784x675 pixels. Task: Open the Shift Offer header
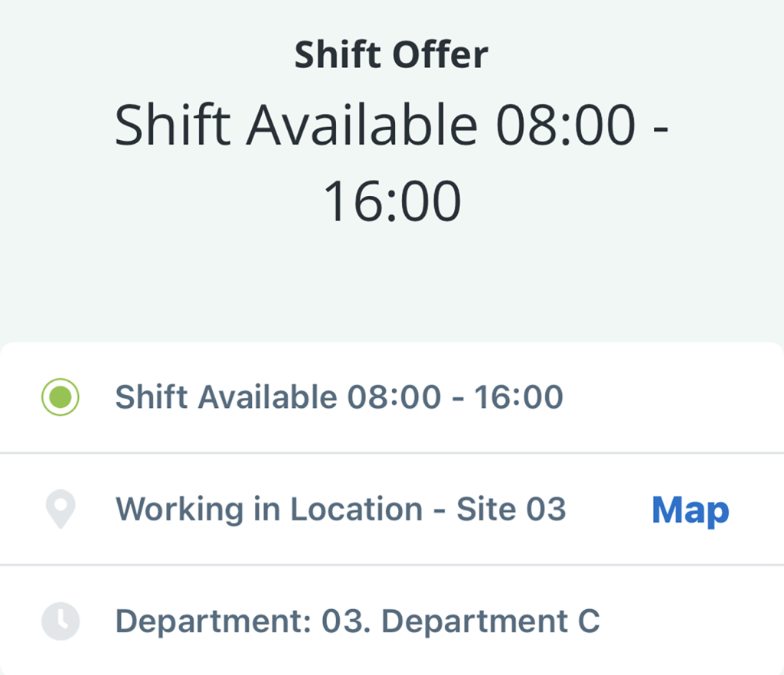point(391,54)
